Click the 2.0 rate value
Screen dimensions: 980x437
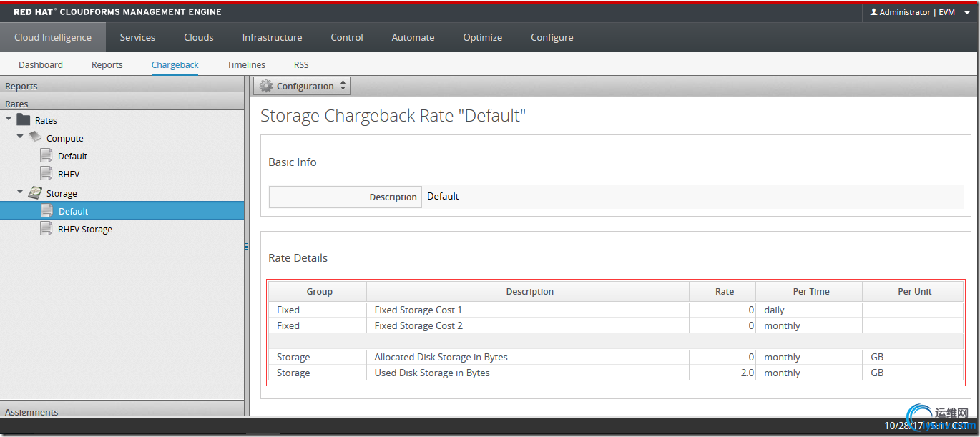coord(747,373)
